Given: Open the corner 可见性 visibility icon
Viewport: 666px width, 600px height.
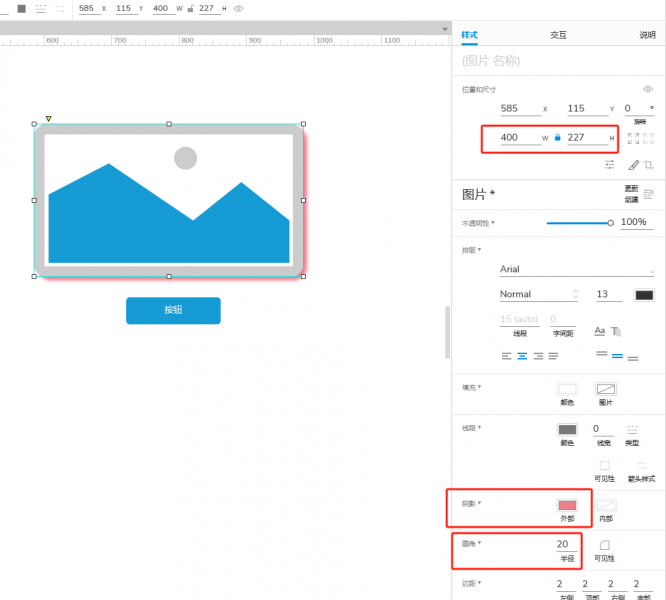Looking at the screenshot, I should pyautogui.click(x=604, y=545).
